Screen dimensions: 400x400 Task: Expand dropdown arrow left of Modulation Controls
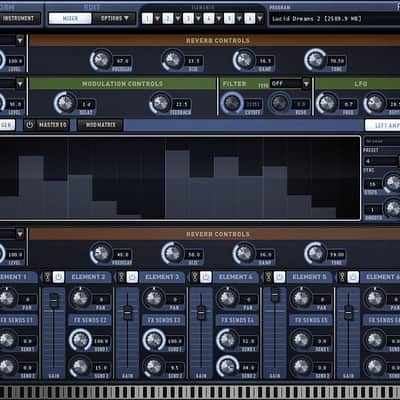[x=20, y=83]
